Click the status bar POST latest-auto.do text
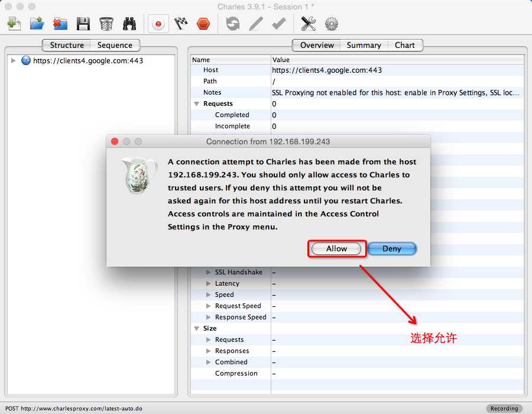Viewport: 532px width, 414px height. click(x=74, y=409)
